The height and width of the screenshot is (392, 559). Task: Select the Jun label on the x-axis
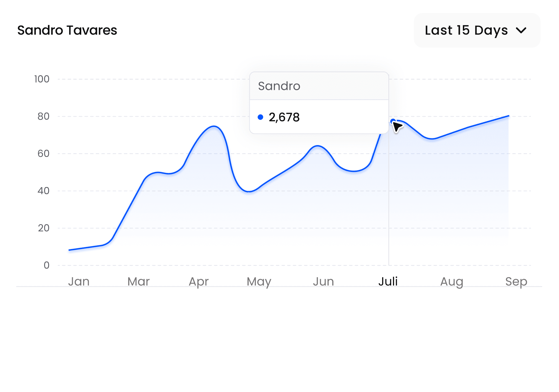324,281
